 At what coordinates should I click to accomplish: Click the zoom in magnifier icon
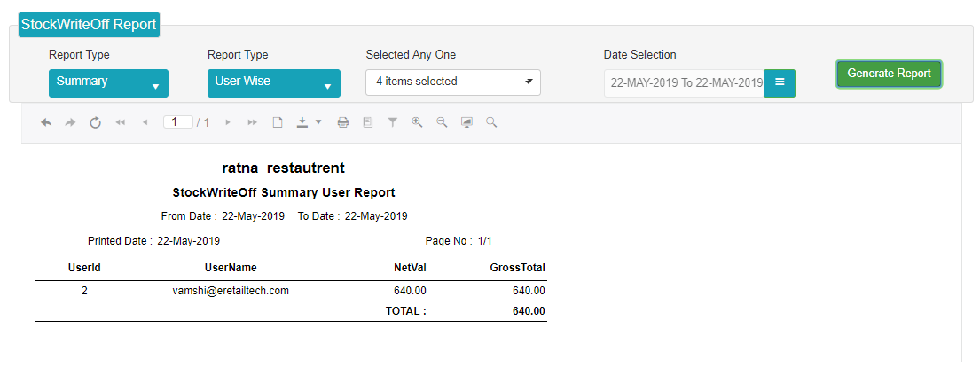[x=417, y=122]
